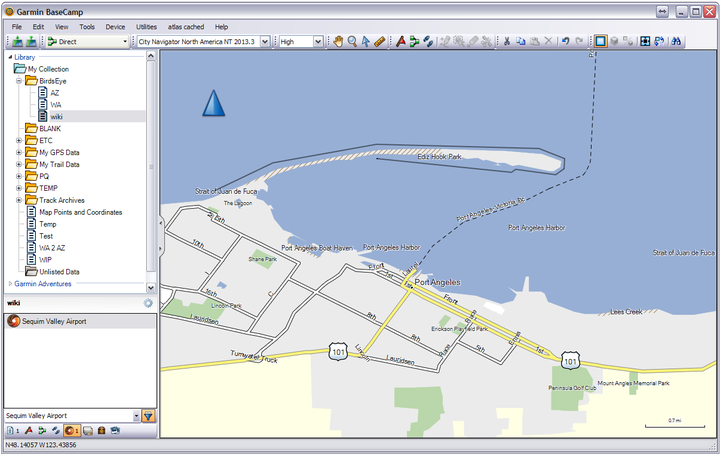Toggle the tracks footprints filter at bottom
Viewport: 720px width, 455px height.
tap(56, 431)
